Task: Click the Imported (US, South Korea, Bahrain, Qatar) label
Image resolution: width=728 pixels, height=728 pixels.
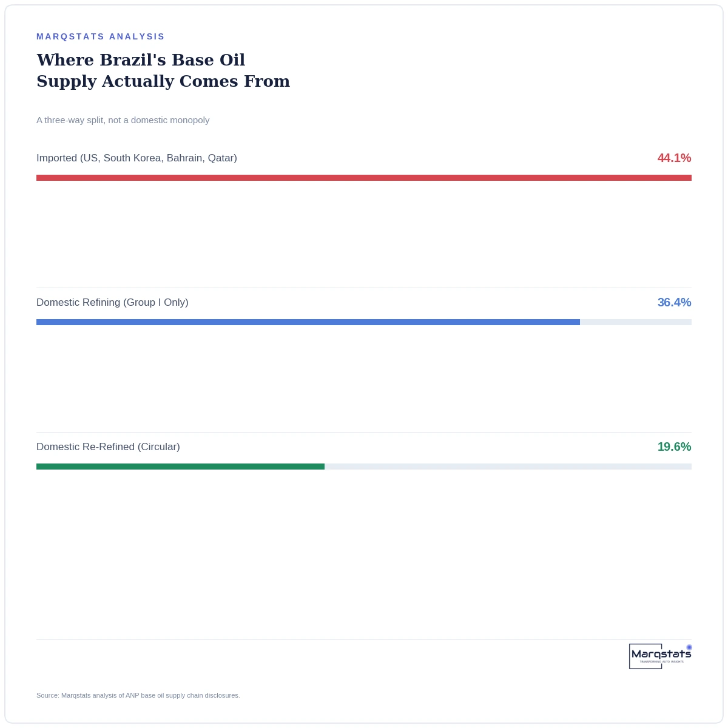Action: click(136, 158)
